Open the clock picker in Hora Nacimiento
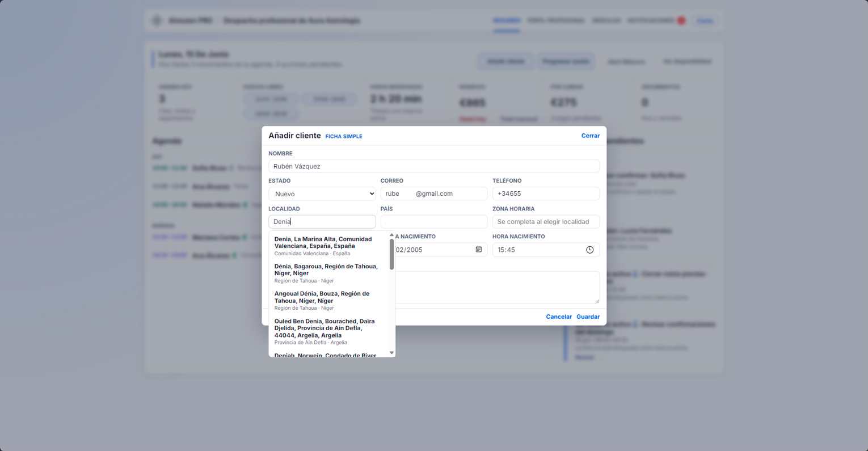868x451 pixels. [589, 250]
